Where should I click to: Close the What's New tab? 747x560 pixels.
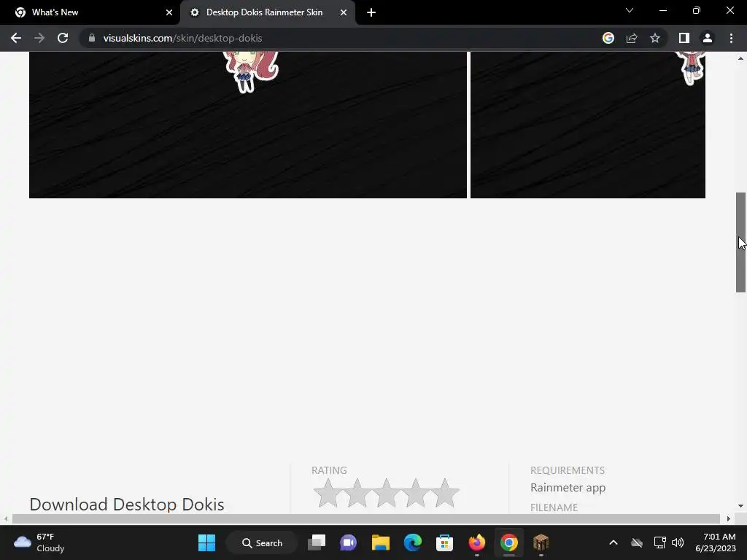169,12
